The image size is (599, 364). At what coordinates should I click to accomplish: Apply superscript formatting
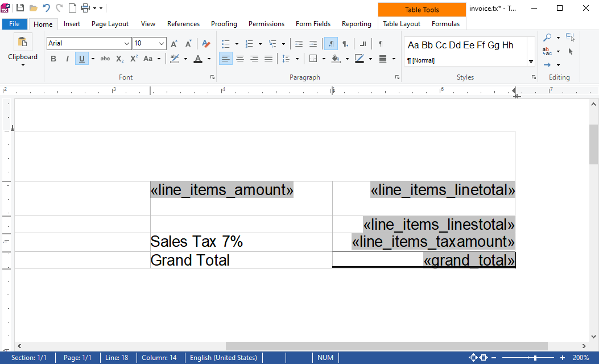pyautogui.click(x=134, y=59)
